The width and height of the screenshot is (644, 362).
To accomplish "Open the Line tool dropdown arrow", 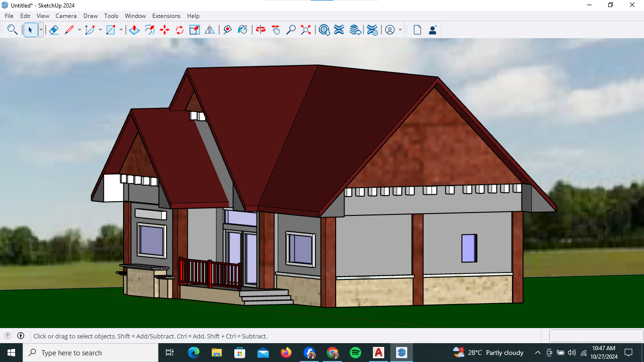I will [79, 30].
